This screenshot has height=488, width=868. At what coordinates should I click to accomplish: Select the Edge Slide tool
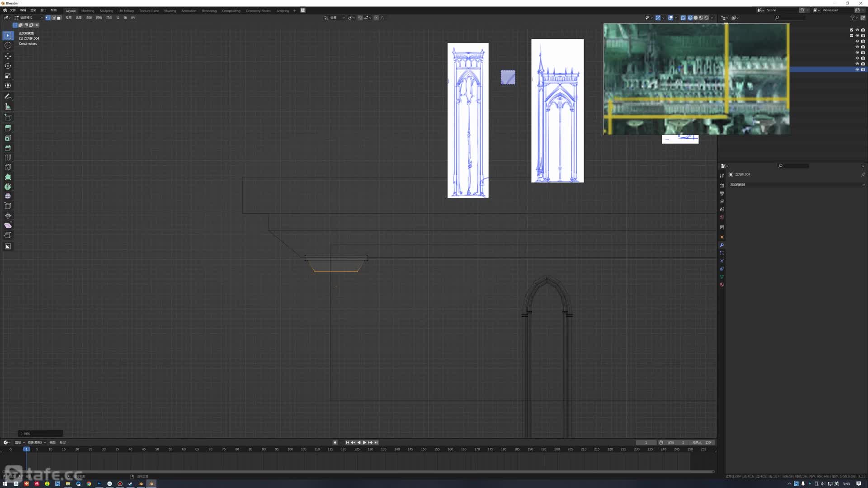pos(8,206)
